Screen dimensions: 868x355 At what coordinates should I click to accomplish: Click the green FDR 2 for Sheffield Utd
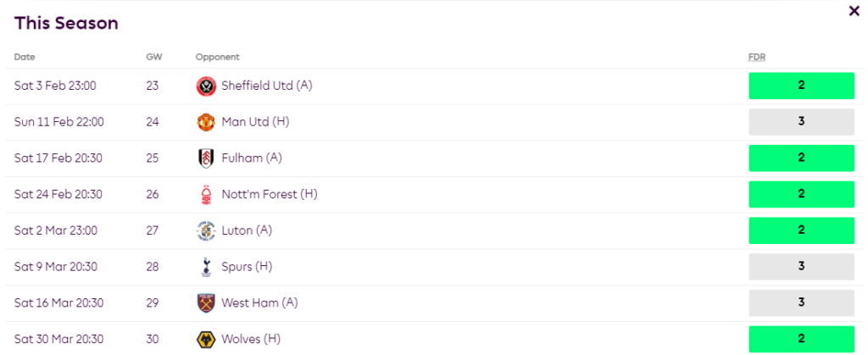click(801, 86)
